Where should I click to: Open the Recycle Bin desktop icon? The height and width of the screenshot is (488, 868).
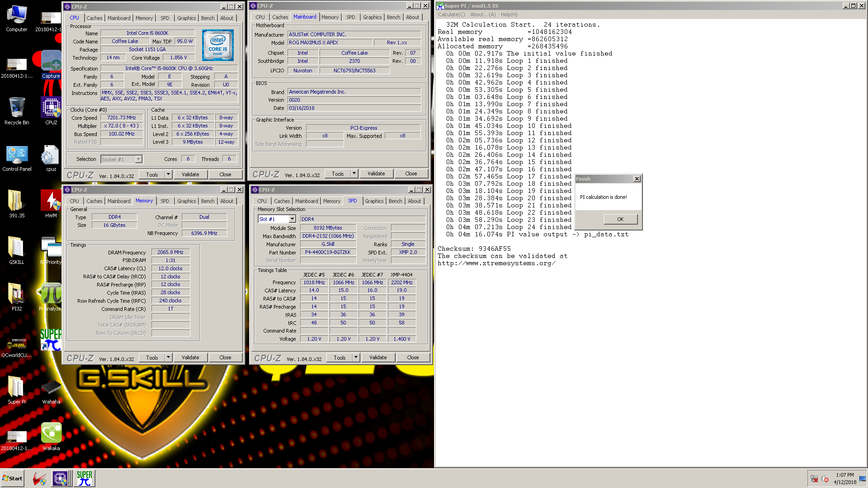17,111
